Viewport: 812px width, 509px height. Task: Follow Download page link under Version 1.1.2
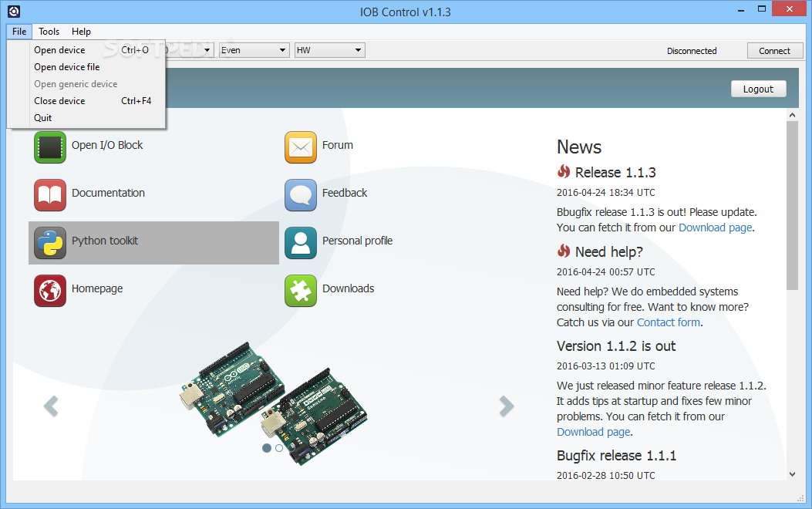click(x=594, y=432)
